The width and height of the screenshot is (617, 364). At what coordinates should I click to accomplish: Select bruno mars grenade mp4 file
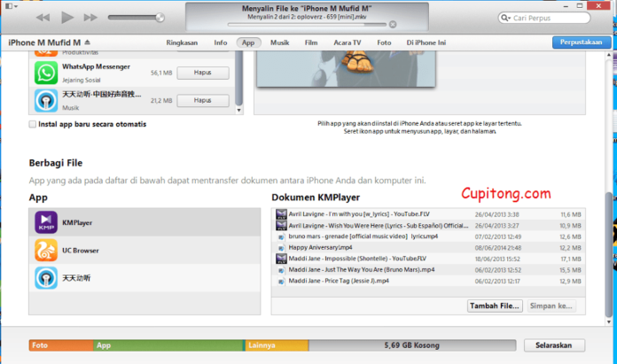coord(428,236)
